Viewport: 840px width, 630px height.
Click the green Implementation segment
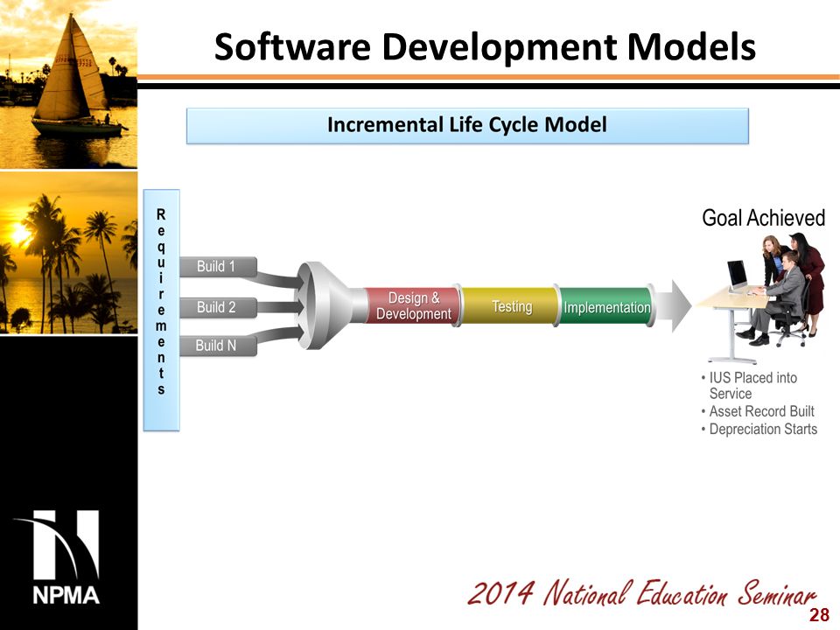(606, 307)
